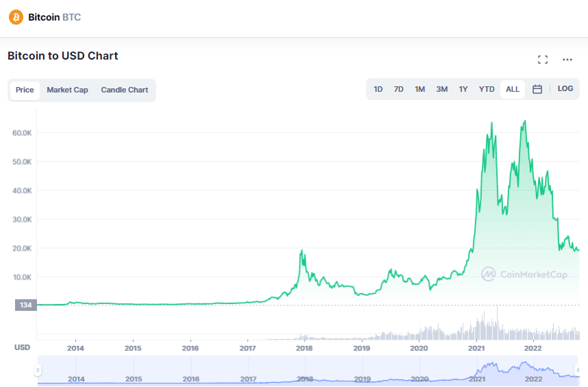588x387 pixels.
Task: Click the 2021 main axis label
Action: coord(476,349)
